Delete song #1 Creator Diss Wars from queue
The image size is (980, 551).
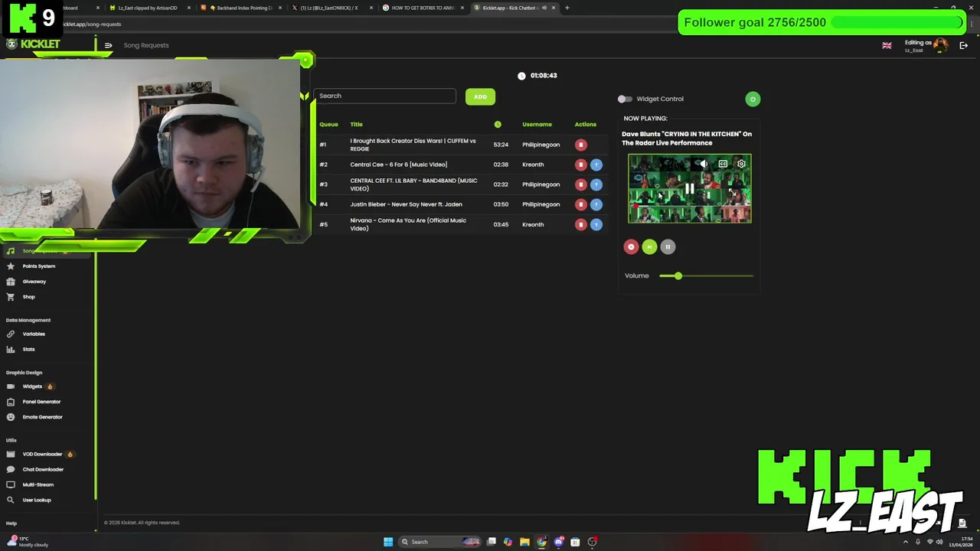581,145
